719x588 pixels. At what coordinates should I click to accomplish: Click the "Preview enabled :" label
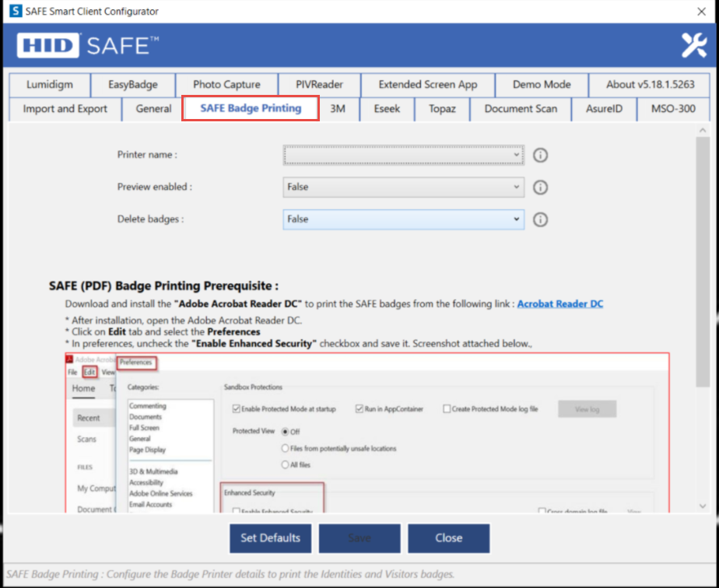(155, 187)
